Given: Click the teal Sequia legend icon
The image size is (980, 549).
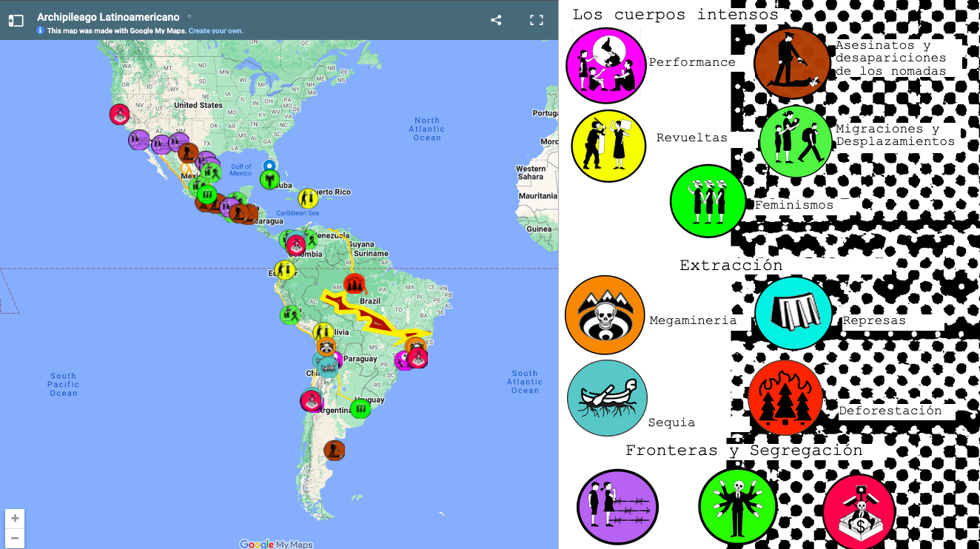Looking at the screenshot, I should [x=607, y=398].
